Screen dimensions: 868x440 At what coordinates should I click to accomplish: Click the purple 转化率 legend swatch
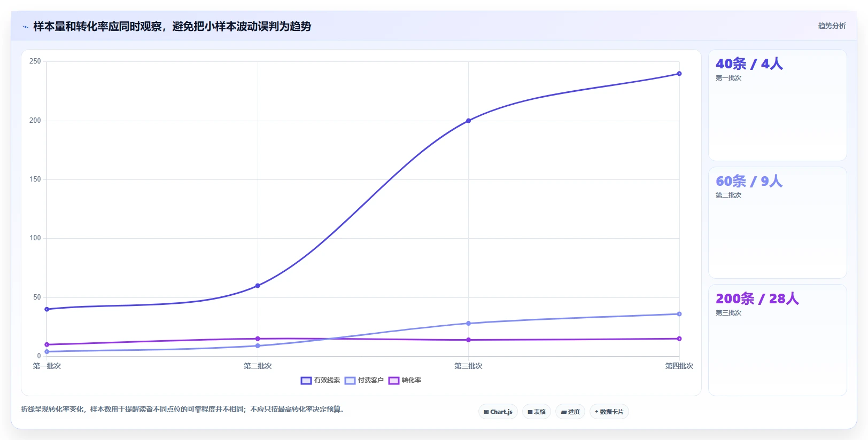click(394, 381)
